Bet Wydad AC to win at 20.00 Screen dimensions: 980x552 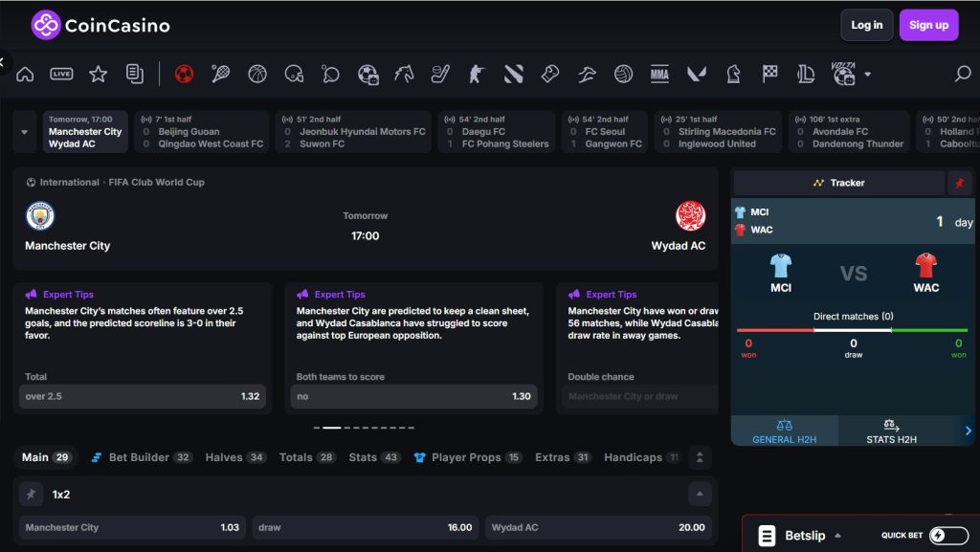tap(598, 527)
